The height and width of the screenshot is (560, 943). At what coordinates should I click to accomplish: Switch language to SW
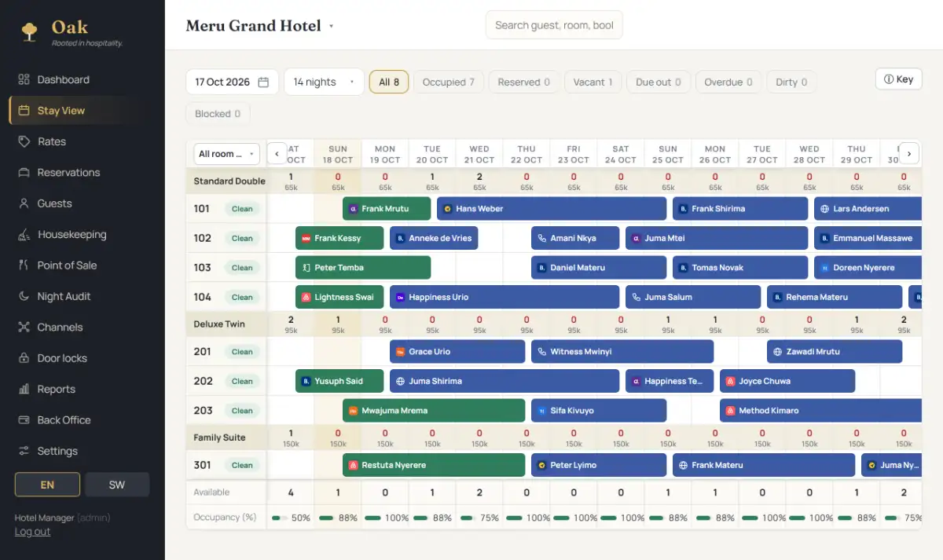click(x=117, y=485)
